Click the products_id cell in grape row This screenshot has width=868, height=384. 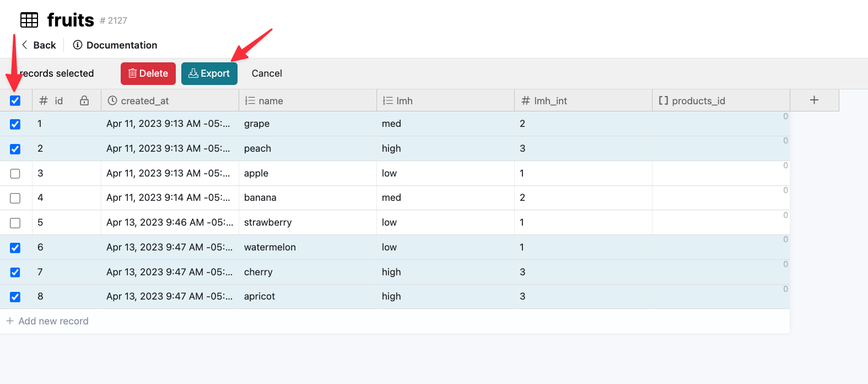coord(721,124)
